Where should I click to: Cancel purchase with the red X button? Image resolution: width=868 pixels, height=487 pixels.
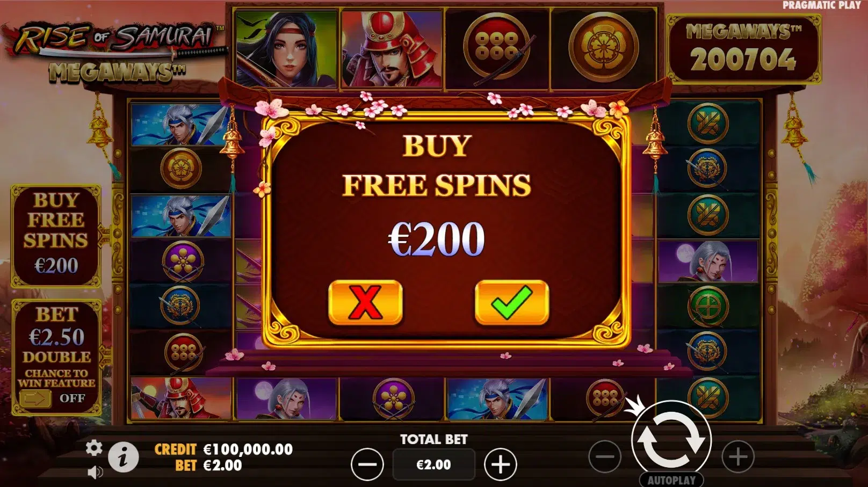[365, 302]
